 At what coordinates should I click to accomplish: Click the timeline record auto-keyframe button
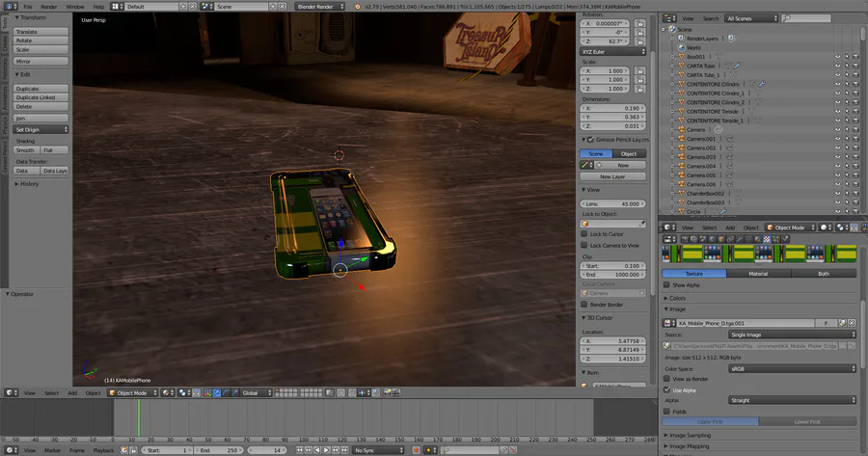(x=417, y=450)
